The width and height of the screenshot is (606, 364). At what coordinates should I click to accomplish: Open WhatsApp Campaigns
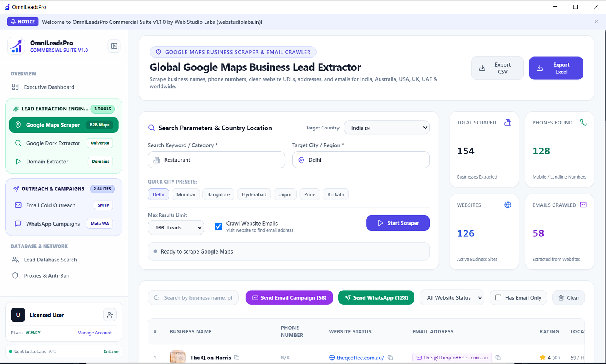(x=64, y=224)
